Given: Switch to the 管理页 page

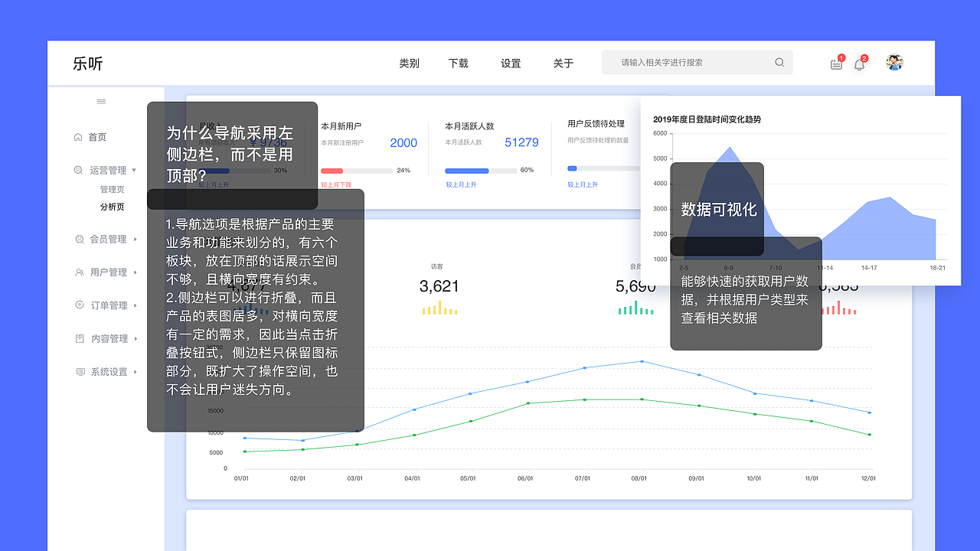Looking at the screenshot, I should click(113, 188).
